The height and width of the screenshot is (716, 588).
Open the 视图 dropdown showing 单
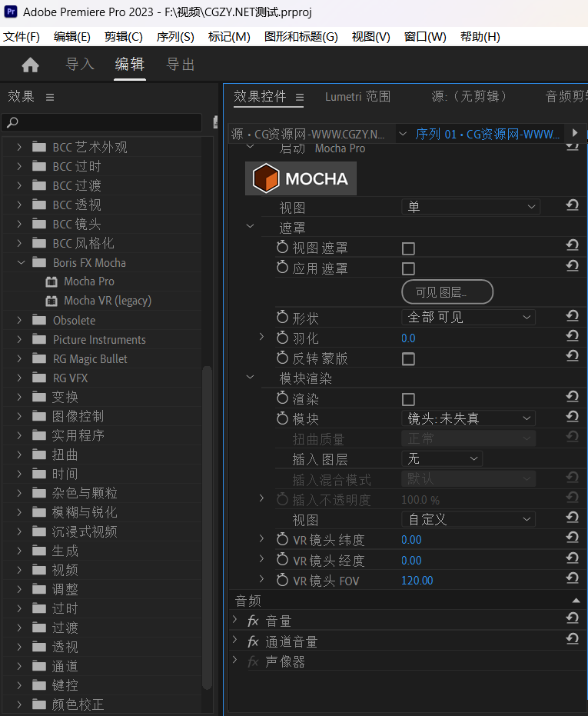pyautogui.click(x=470, y=207)
